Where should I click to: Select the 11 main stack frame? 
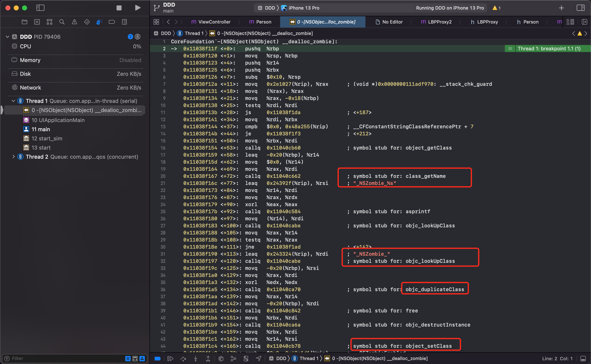(41, 129)
